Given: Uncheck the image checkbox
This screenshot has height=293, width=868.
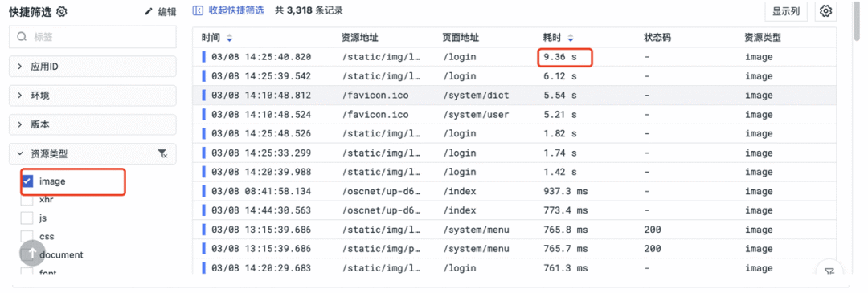Looking at the screenshot, I should coord(27,181).
